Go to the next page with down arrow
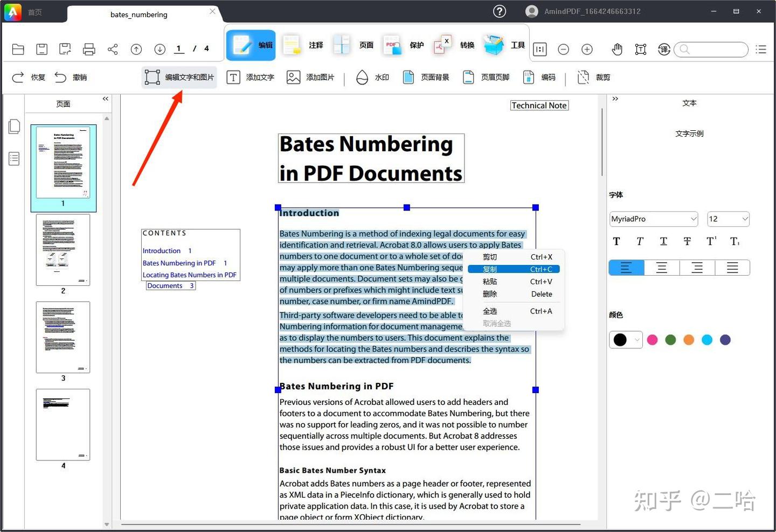 pos(160,50)
